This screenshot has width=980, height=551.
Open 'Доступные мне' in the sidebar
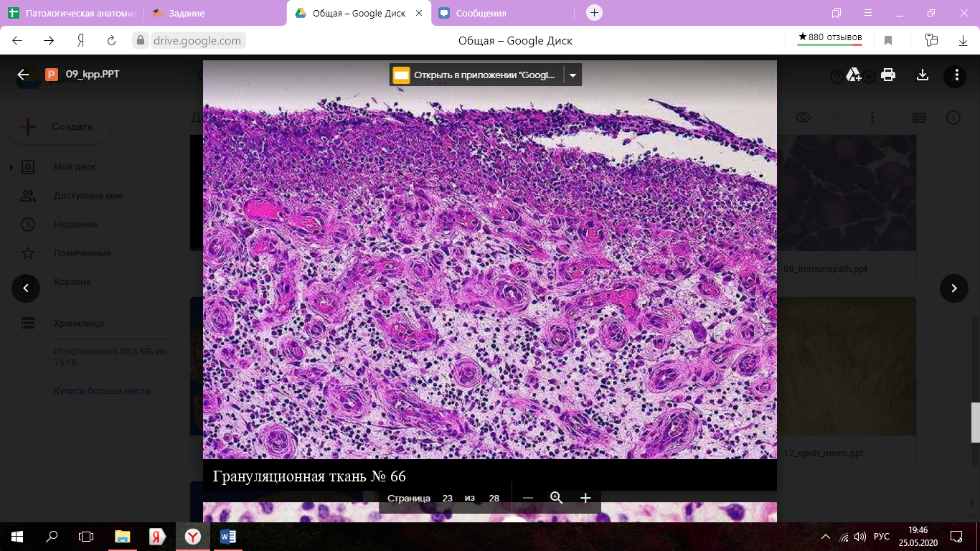click(x=88, y=196)
